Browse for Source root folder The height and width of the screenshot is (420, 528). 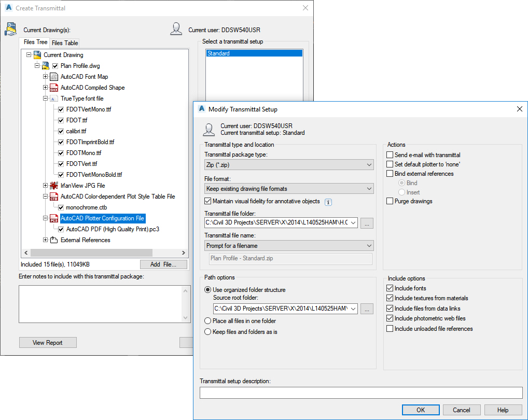pyautogui.click(x=367, y=309)
